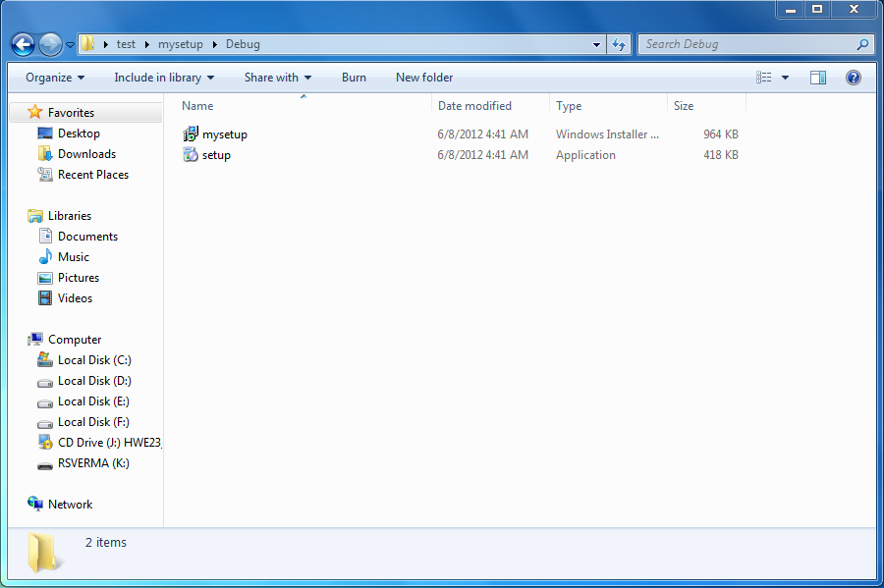
Task: Select the RSVERMA (K:) drive
Action: (91, 462)
